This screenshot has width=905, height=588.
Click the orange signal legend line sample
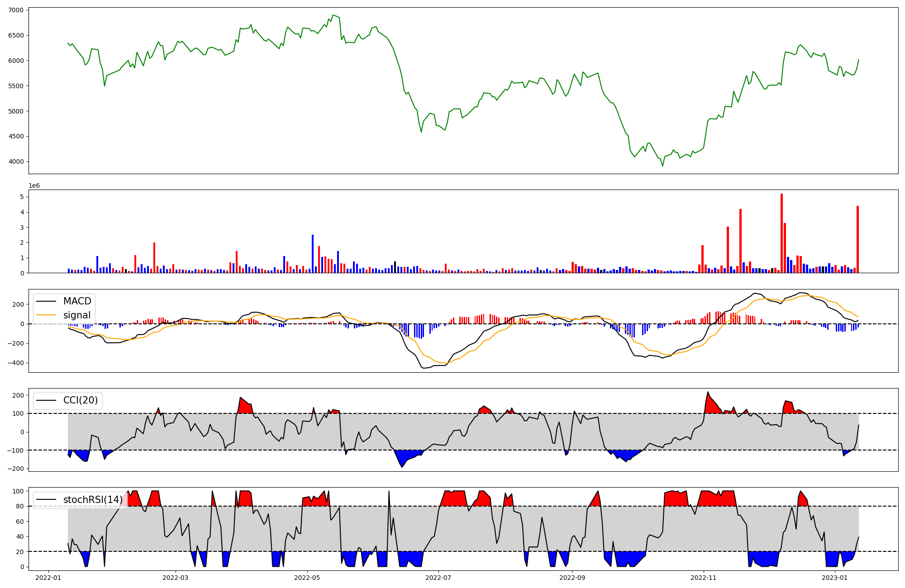(46, 315)
